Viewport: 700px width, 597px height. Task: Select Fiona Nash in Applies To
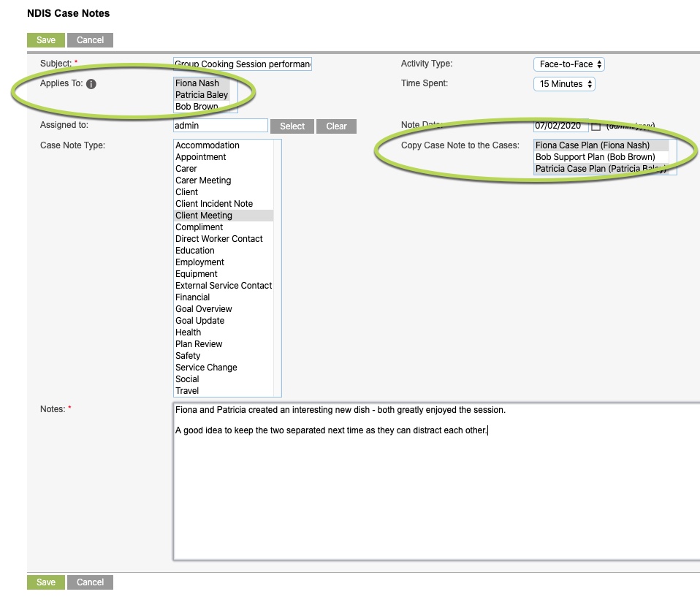[202, 83]
